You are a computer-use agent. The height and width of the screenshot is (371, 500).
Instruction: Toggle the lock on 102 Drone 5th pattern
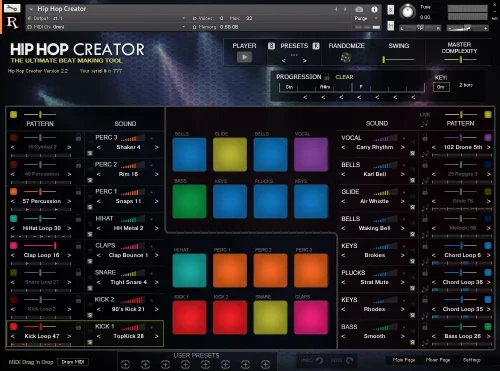click(x=425, y=137)
